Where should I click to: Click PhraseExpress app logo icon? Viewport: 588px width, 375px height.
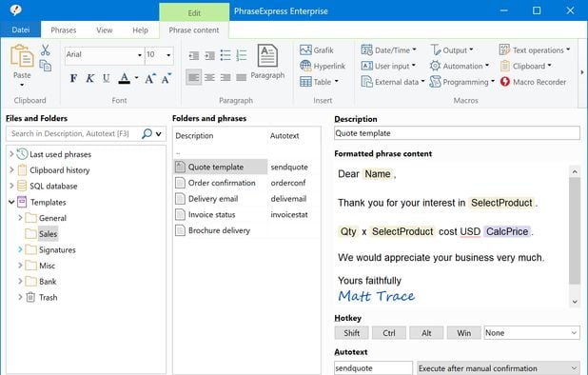coord(15,10)
